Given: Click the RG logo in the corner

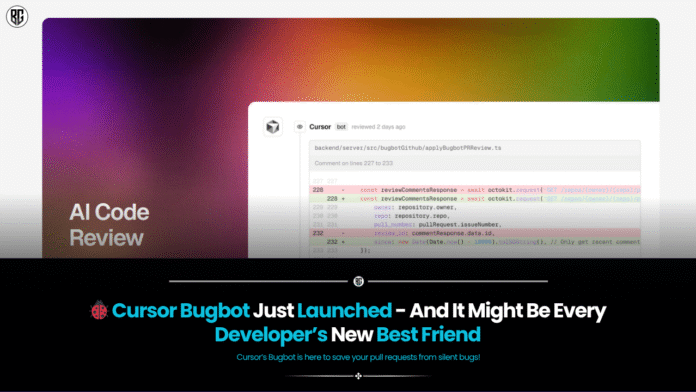Looking at the screenshot, I should click(x=17, y=16).
